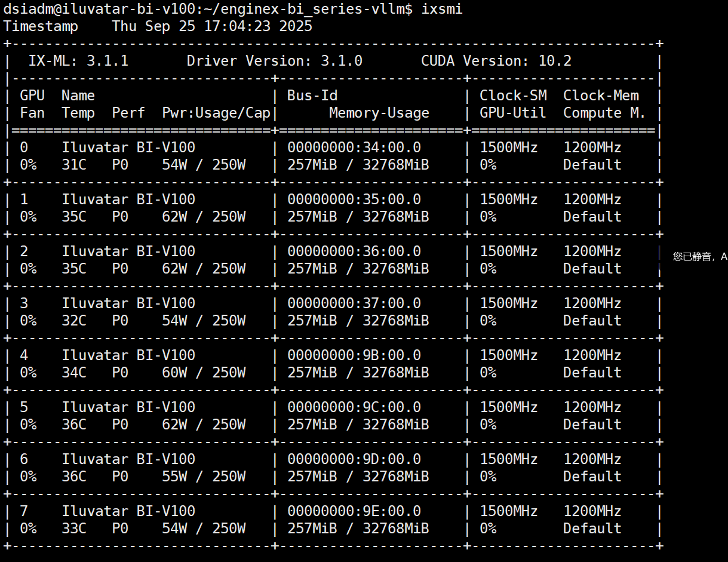Click the 'Perf' column header
This screenshot has width=728, height=562.
(128, 113)
